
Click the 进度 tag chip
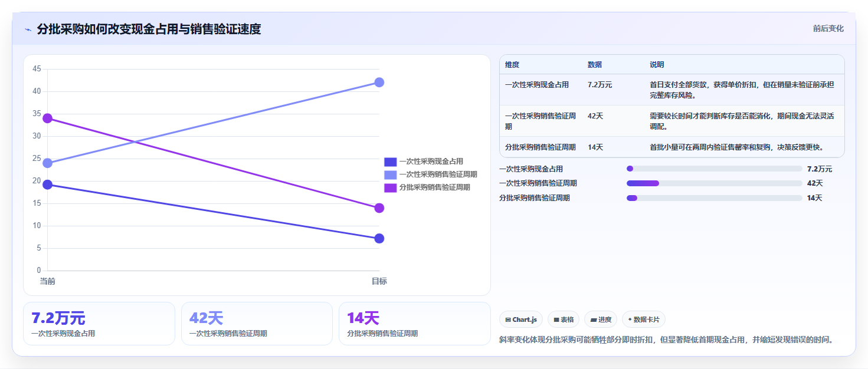601,319
